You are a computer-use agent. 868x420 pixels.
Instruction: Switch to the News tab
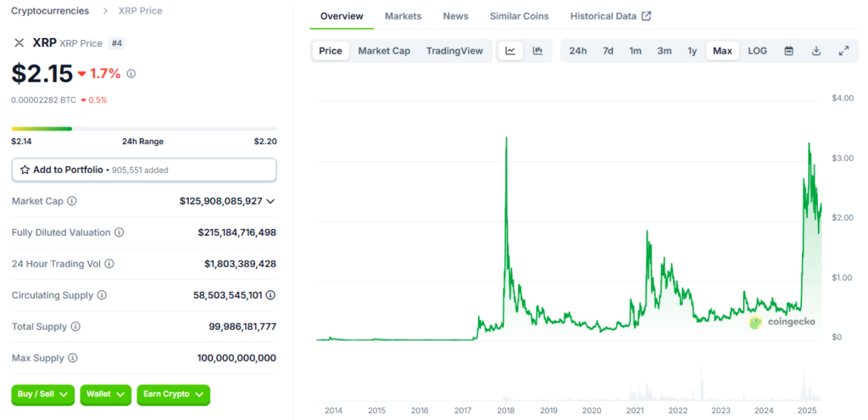click(x=455, y=16)
